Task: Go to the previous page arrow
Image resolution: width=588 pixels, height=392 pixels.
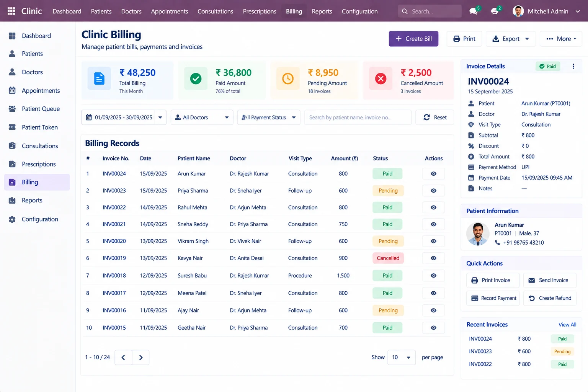Action: point(123,357)
